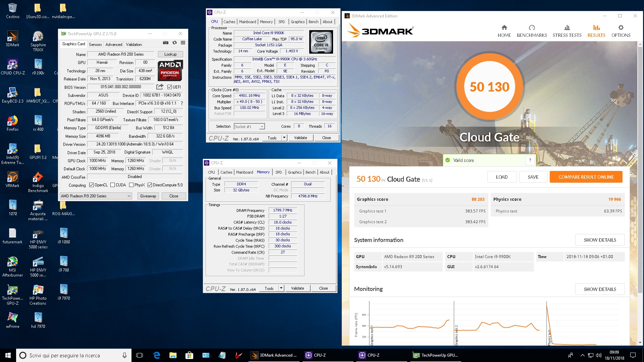Open the notification center icon
Viewport: 644px width, 362px height.
[x=633, y=355]
